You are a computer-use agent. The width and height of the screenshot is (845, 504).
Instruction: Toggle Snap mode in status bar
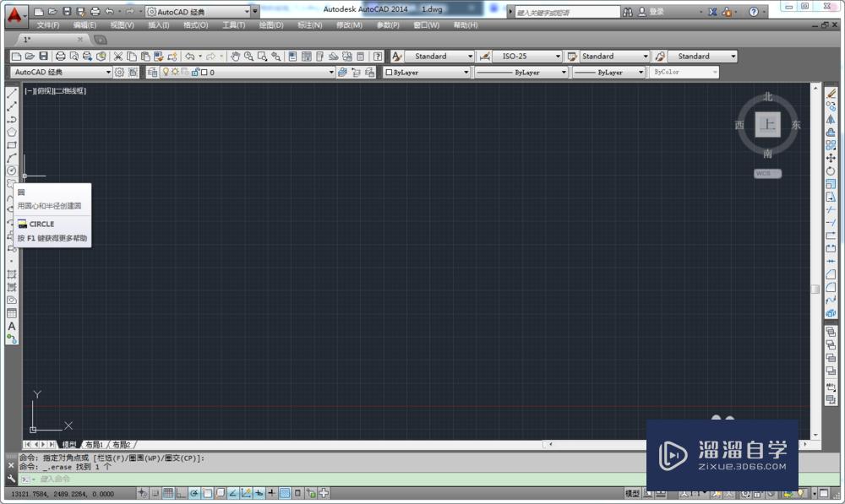click(x=155, y=493)
